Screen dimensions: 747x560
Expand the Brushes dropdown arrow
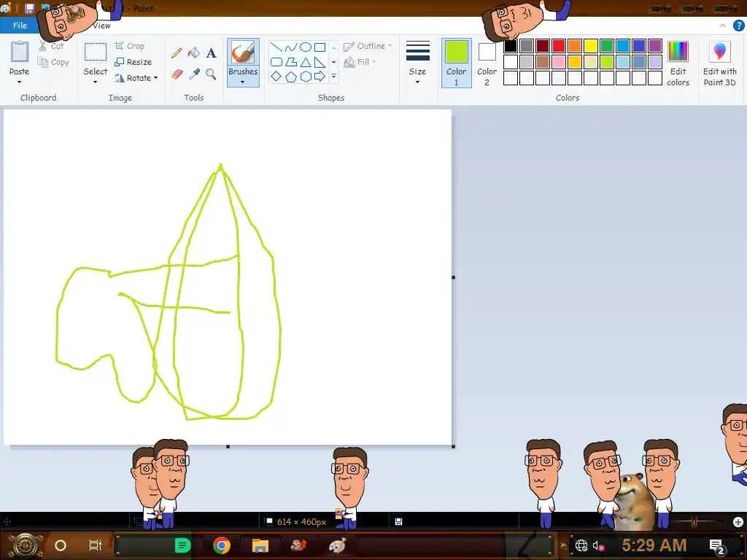click(x=243, y=82)
